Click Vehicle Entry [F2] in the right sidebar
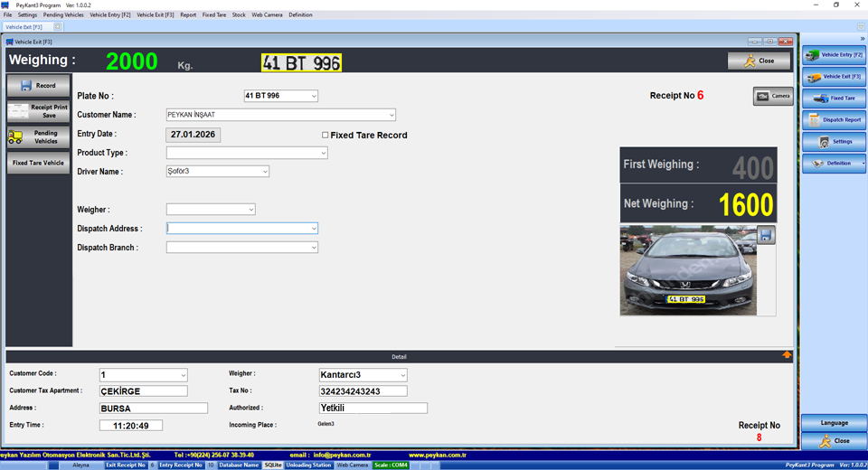The height and width of the screenshot is (470, 868). coord(834,55)
